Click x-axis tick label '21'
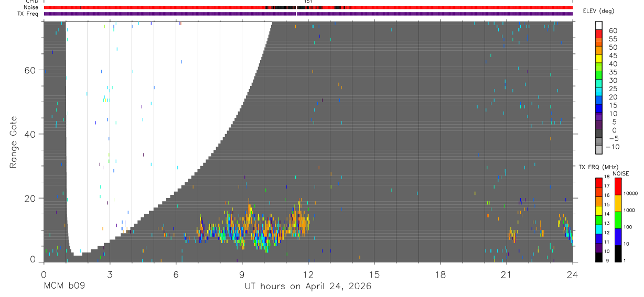 (506, 274)
